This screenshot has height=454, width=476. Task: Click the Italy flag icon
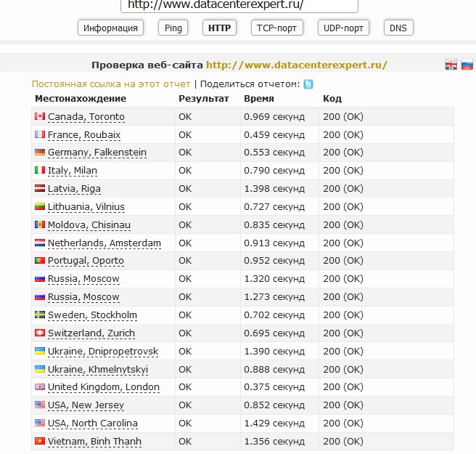[x=40, y=170]
